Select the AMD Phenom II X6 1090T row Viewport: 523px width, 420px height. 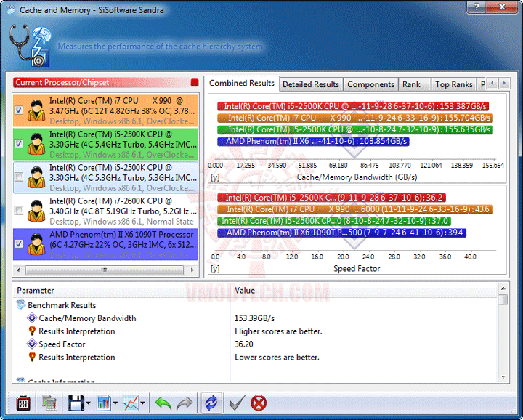106,244
